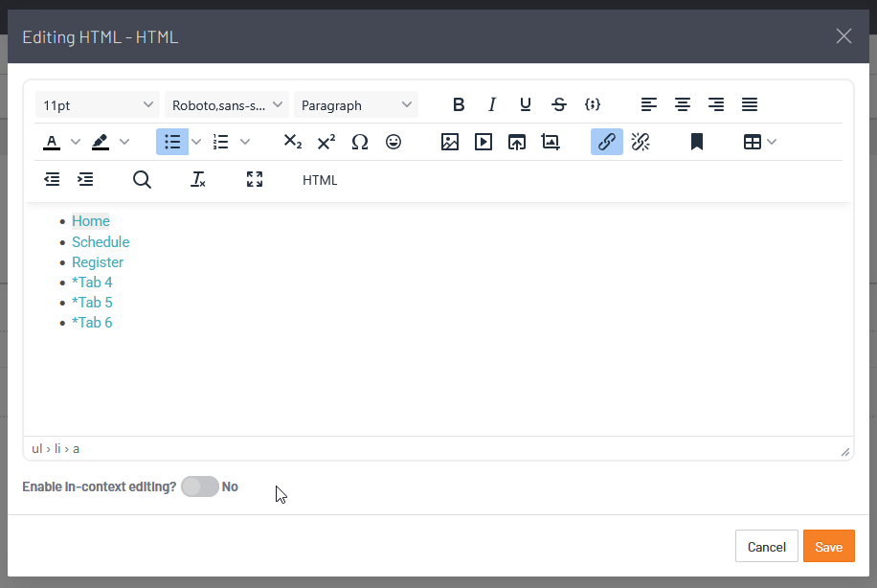877x588 pixels.
Task: Open the Paragraph format dropdown
Action: click(356, 104)
